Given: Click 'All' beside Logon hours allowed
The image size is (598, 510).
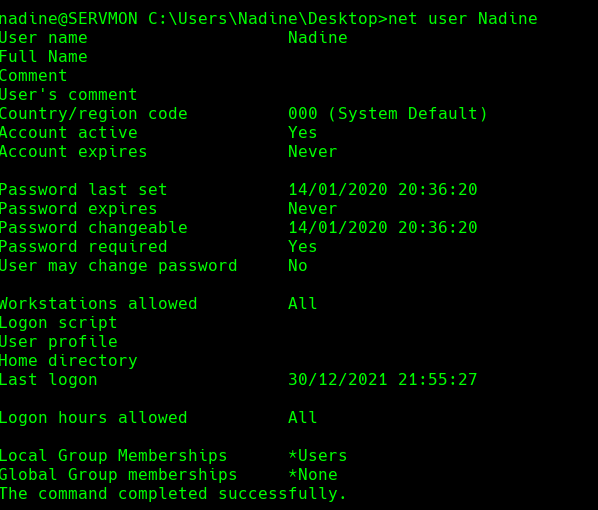Looking at the screenshot, I should 302,418.
